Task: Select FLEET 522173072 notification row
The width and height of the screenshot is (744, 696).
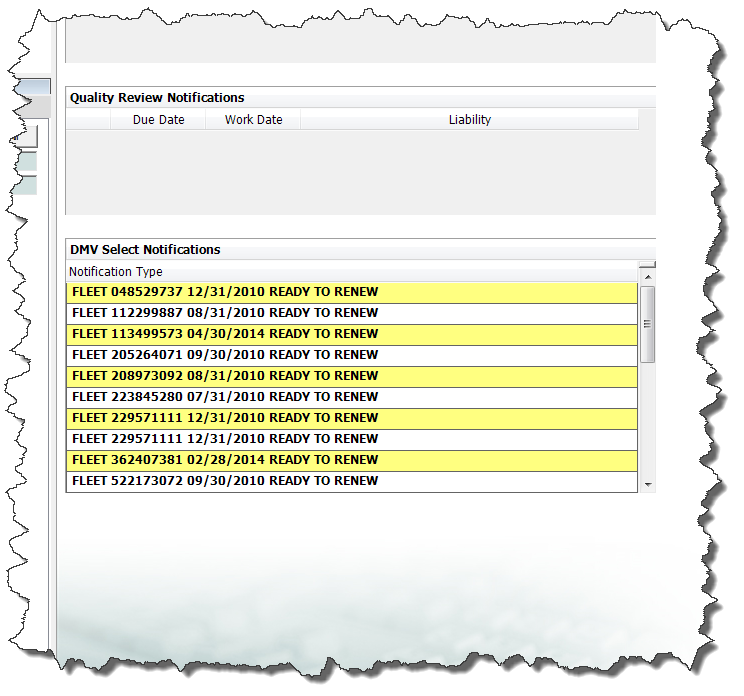Action: coord(225,481)
